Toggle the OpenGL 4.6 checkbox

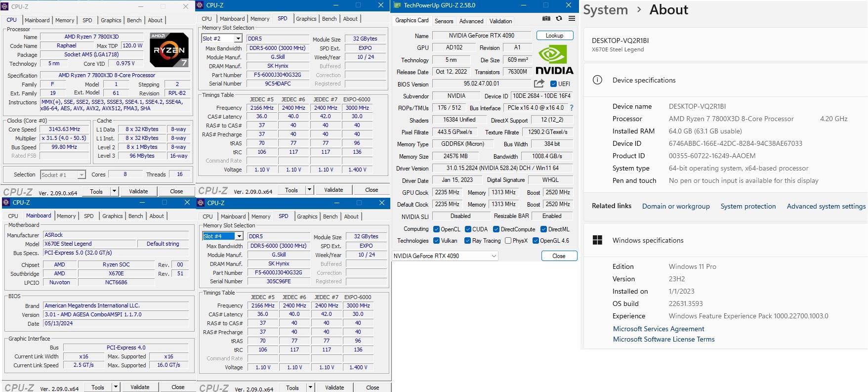[x=536, y=241]
